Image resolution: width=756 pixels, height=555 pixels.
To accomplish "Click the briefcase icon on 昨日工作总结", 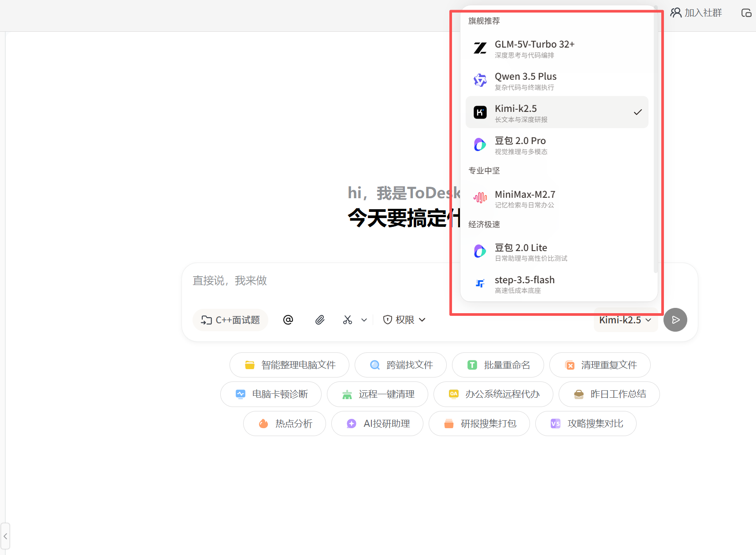I will point(579,394).
